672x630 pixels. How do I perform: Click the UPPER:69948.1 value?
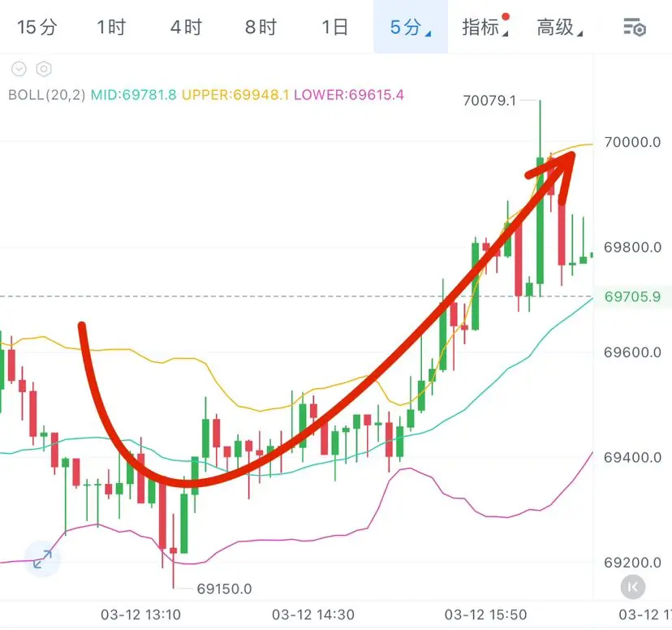[235, 95]
